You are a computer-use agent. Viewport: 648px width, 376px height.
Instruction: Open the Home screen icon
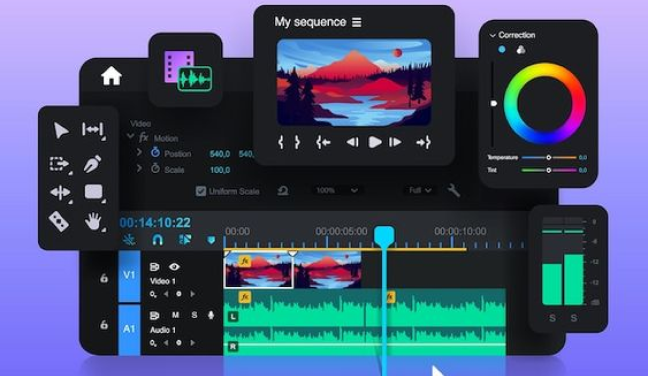(111, 76)
